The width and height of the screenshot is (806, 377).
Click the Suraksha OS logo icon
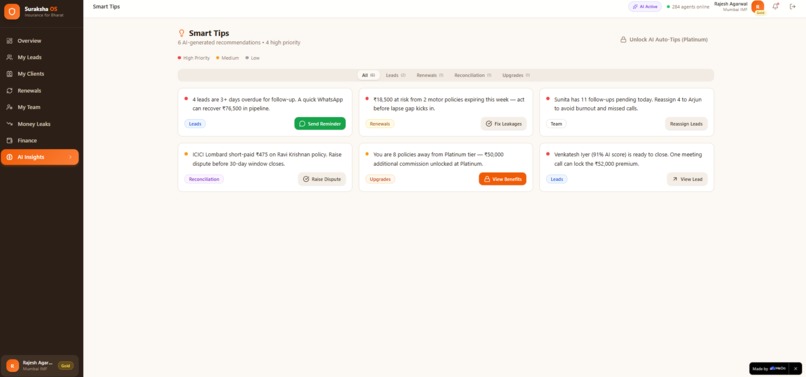12,11
